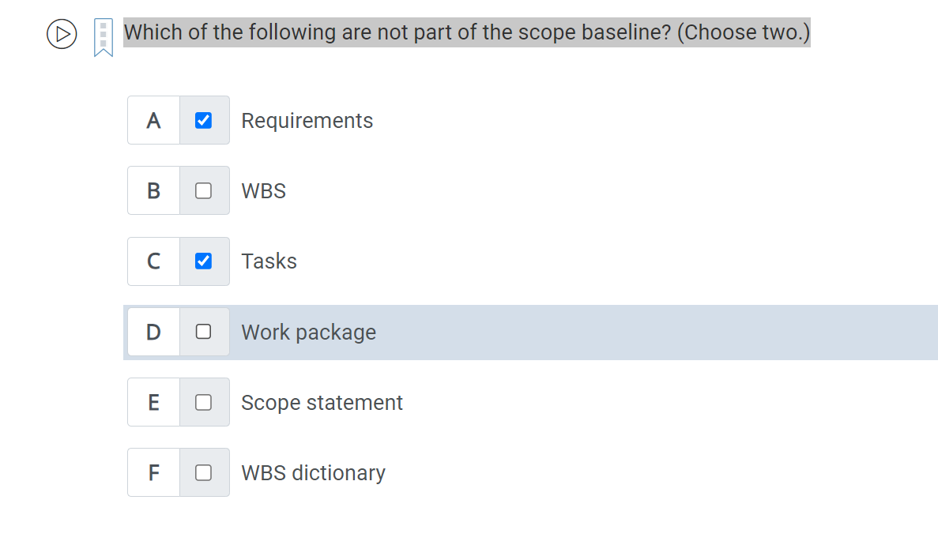This screenshot has height=560, width=938.
Task: Uncheck the Tasks checkbox
Action: (x=203, y=261)
